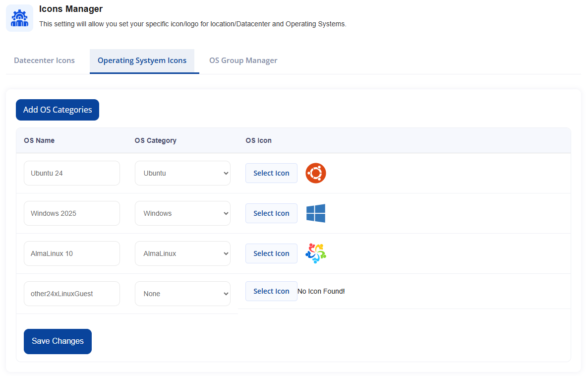Select Icon for the Ubuntu 24 row
The width and height of the screenshot is (588, 376).
tap(271, 173)
